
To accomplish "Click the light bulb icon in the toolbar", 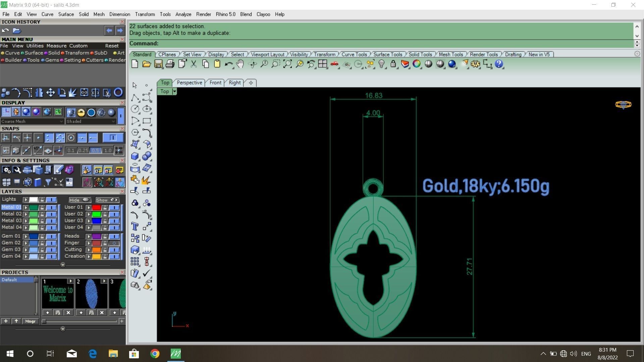I will [381, 64].
